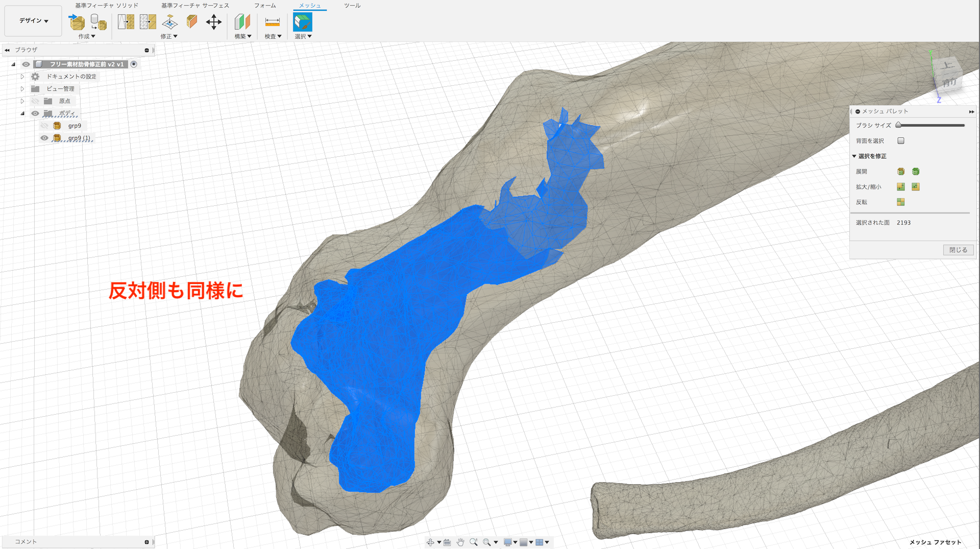Screen dimensions: 980x549
Task: Open the 作成 dropdown menu
Action: [87, 36]
